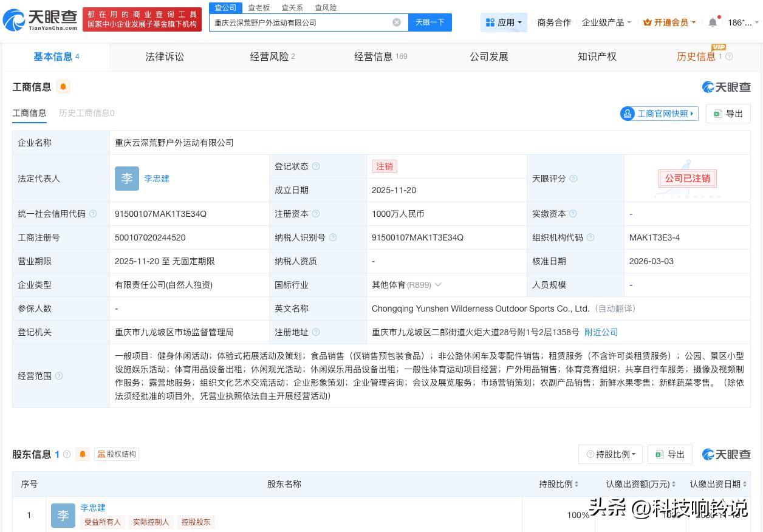The width and height of the screenshot is (763, 532).
Task: Expand the 持股比例 dropdown
Action: pos(610,454)
